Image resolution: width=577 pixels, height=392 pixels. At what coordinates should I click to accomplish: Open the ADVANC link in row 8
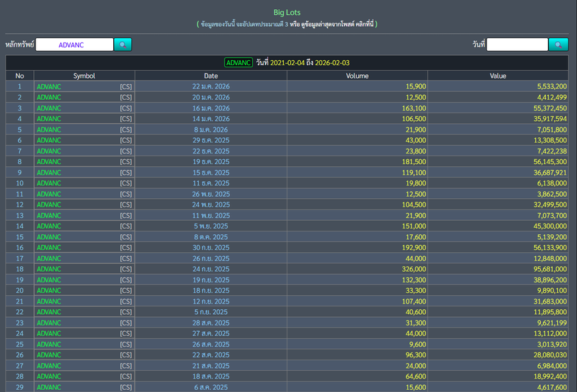[50, 162]
